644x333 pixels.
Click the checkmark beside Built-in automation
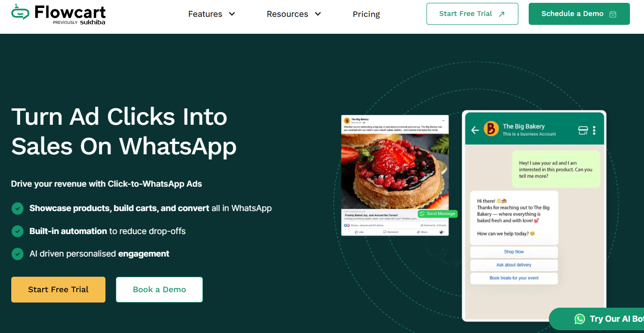point(17,231)
